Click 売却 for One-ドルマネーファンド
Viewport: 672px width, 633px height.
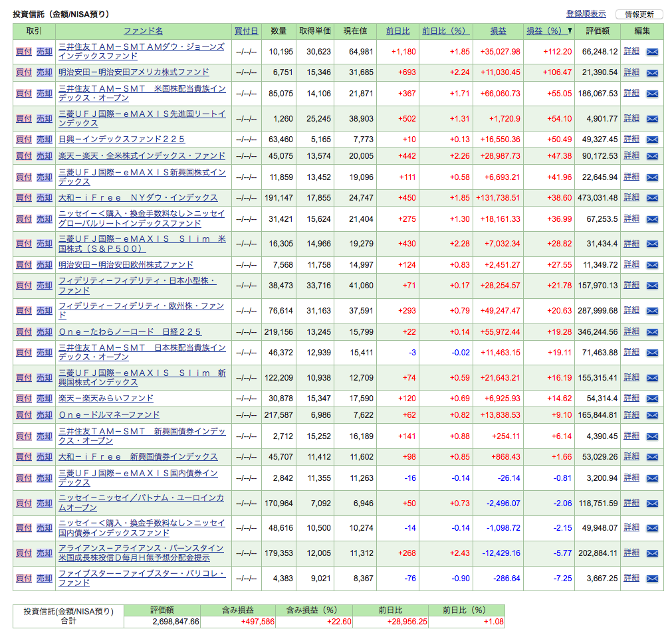click(x=44, y=414)
